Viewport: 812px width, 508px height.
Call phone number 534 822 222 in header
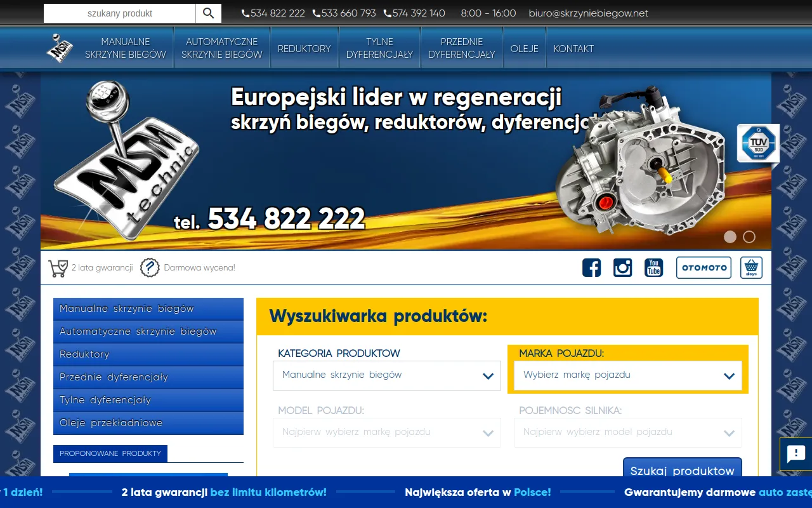pos(273,13)
